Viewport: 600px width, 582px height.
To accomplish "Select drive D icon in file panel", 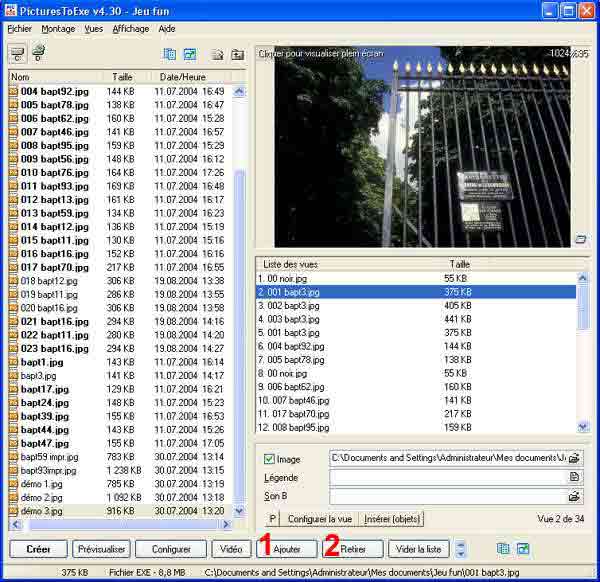I will pos(39,53).
